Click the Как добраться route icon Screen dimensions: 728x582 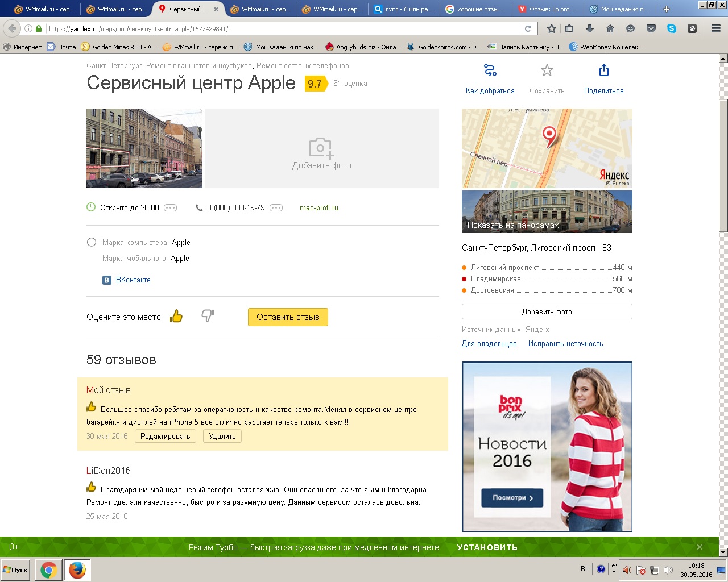coord(490,70)
